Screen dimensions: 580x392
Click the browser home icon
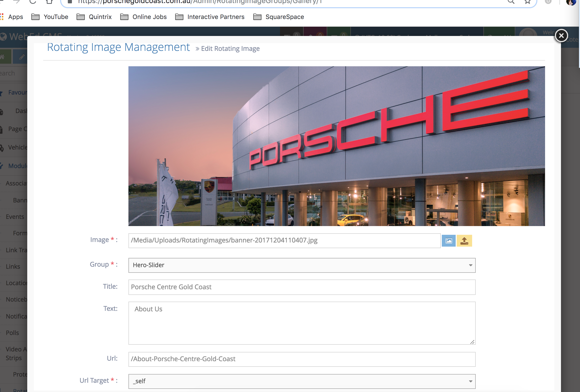pyautogui.click(x=49, y=2)
